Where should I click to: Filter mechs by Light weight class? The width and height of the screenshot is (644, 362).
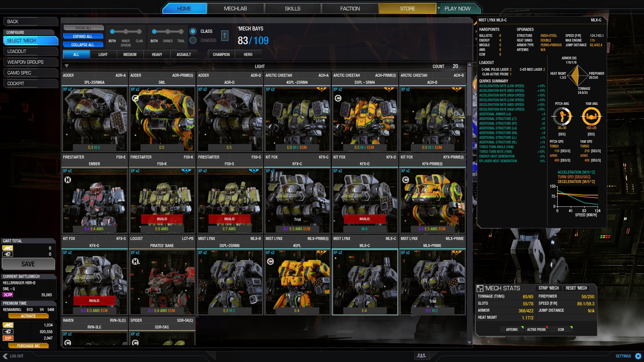pos(103,54)
